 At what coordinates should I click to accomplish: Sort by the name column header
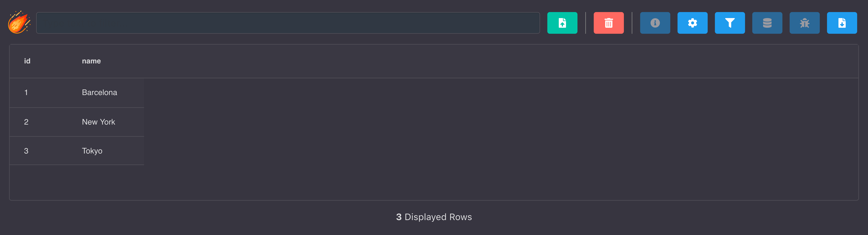[91, 61]
